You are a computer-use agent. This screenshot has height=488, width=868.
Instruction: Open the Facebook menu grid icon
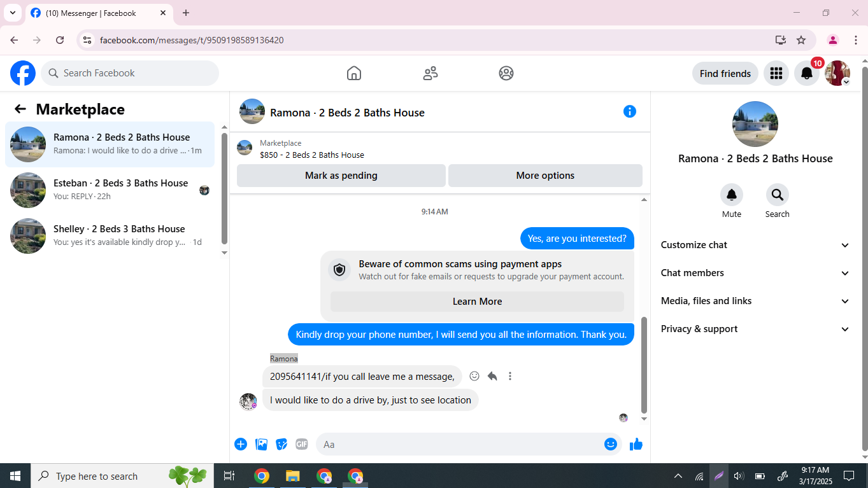(776, 73)
